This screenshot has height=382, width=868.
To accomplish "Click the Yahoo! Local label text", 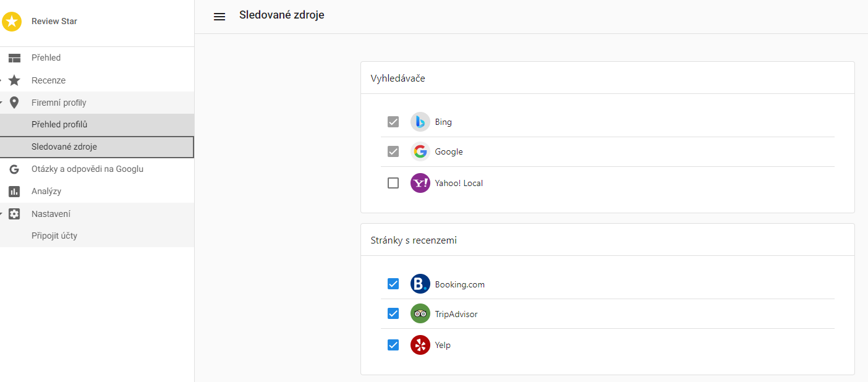I will 459,184.
